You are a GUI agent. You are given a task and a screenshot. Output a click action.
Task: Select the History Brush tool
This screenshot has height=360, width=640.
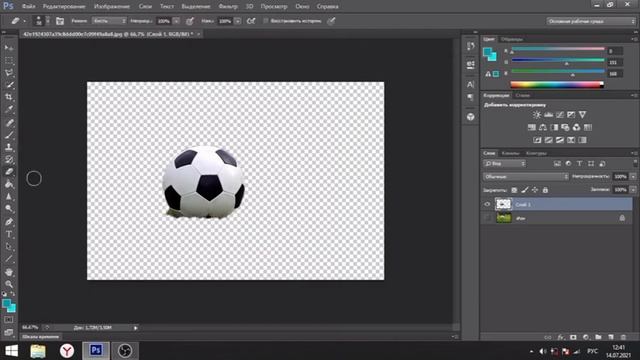9,160
